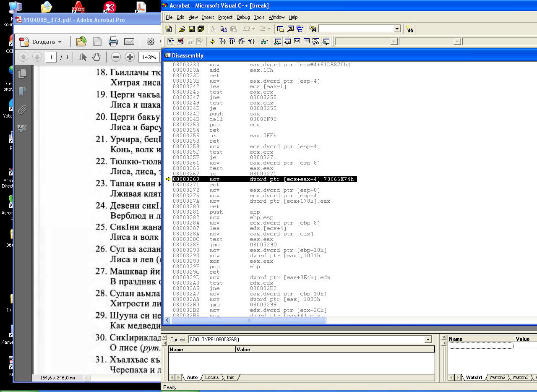The image size is (537, 392).
Task: Click the Restart debugging icon
Action: pos(171,42)
